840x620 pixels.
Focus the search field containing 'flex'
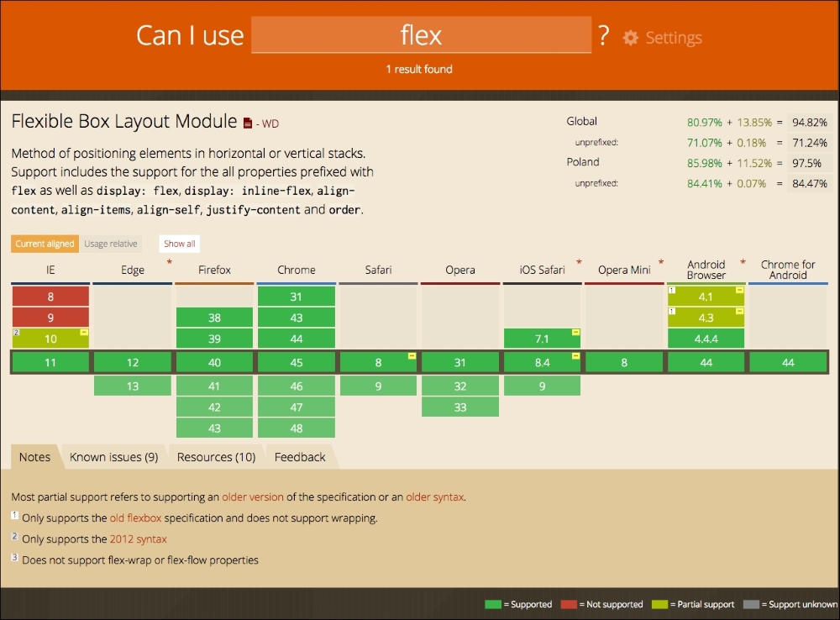click(421, 34)
